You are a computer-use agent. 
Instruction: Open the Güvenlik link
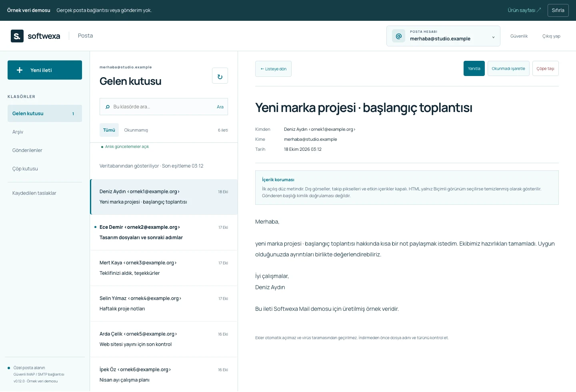point(519,36)
